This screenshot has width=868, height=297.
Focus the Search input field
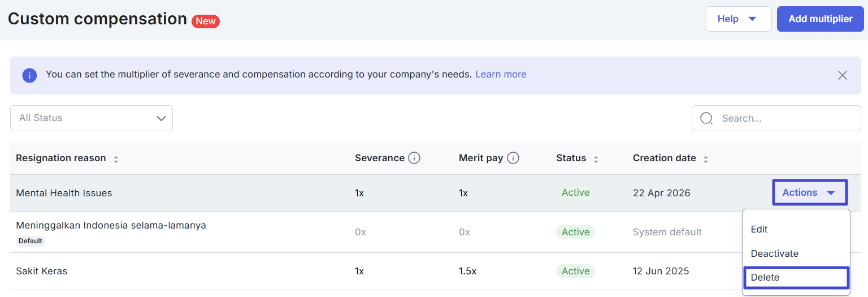coord(785,118)
